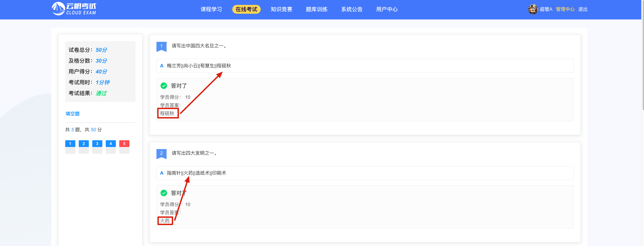The height and width of the screenshot is (246, 644).
Task: Click 考试用时 1分钟 value
Action: coord(103,82)
